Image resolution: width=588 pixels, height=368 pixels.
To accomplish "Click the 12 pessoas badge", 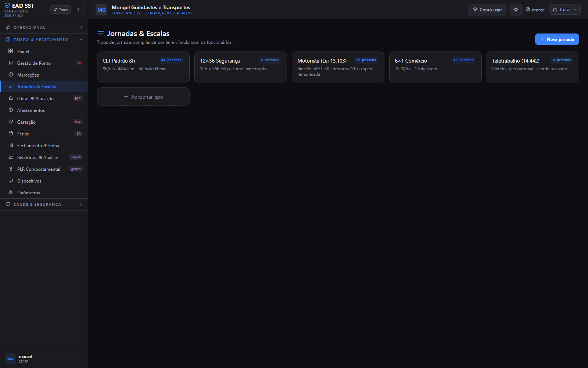I will point(463,60).
